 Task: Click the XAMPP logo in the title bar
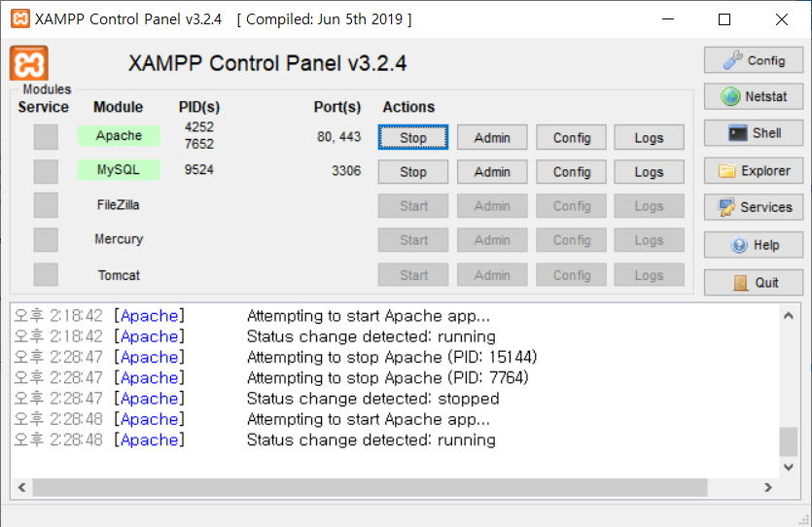19,19
